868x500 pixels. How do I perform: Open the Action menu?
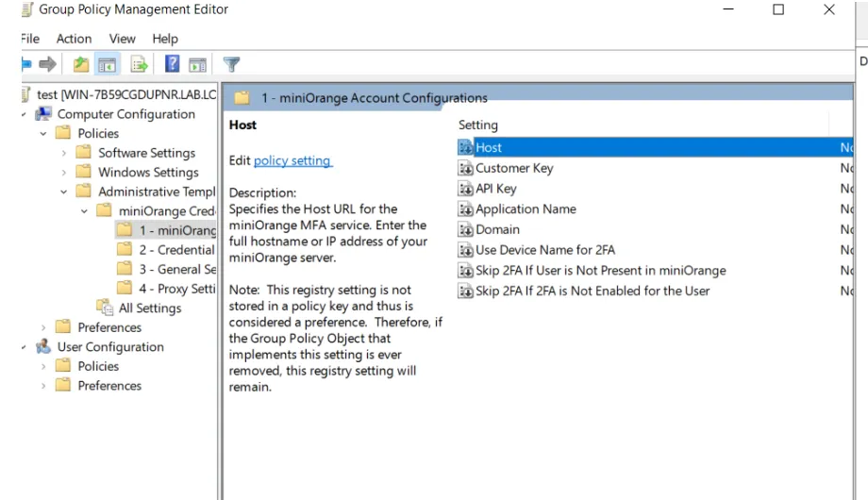[x=74, y=39]
